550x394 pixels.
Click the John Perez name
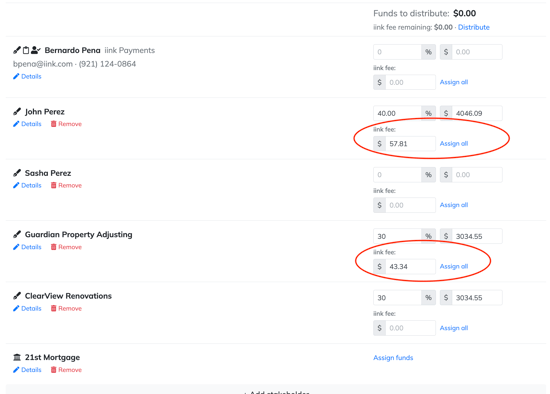click(45, 112)
